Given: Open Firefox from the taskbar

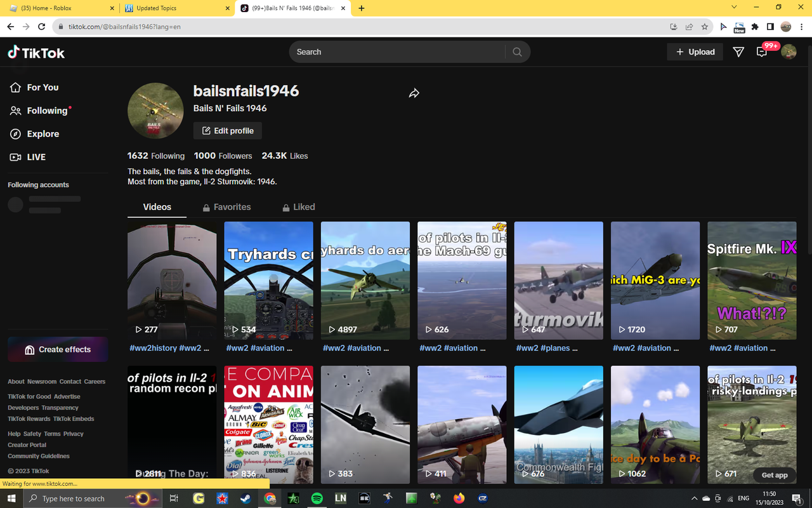Looking at the screenshot, I should (x=459, y=498).
